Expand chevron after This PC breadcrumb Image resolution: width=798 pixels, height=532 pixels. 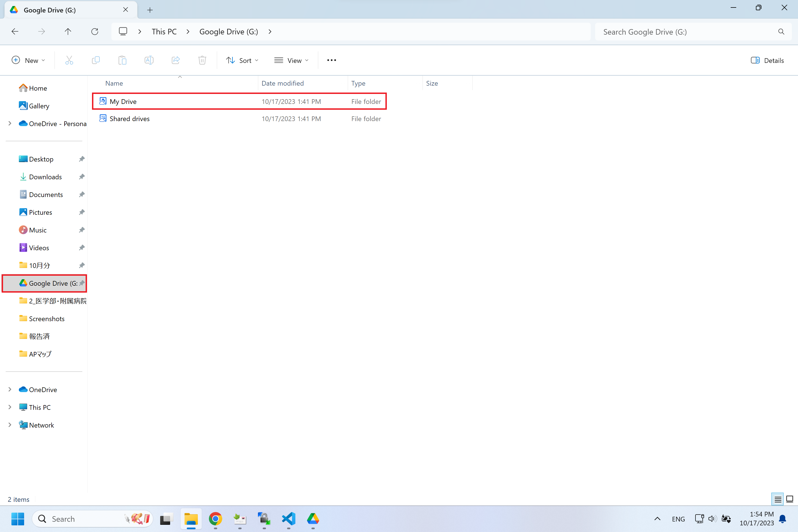coord(188,32)
